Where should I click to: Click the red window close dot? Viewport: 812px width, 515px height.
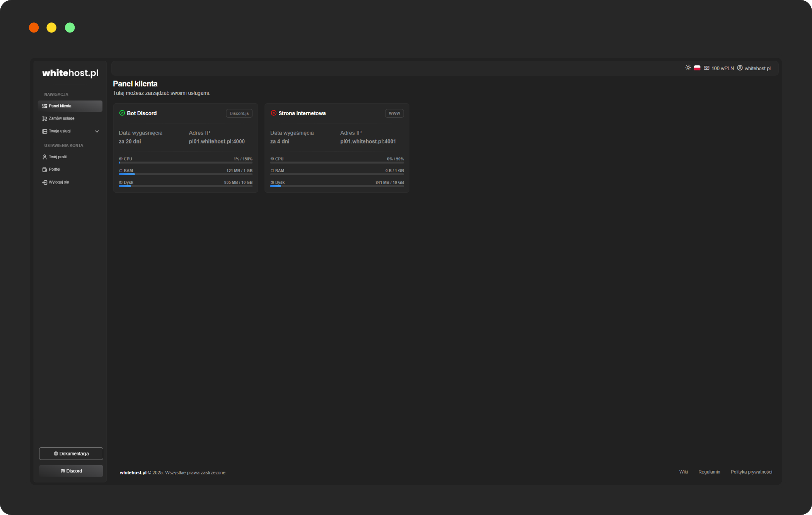34,27
